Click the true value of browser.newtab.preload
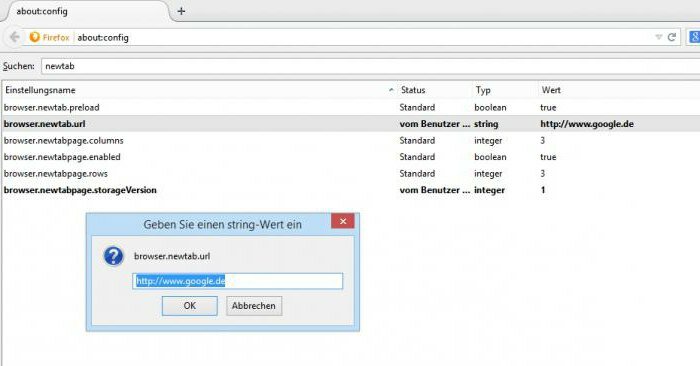The height and width of the screenshot is (366, 700). (548, 108)
